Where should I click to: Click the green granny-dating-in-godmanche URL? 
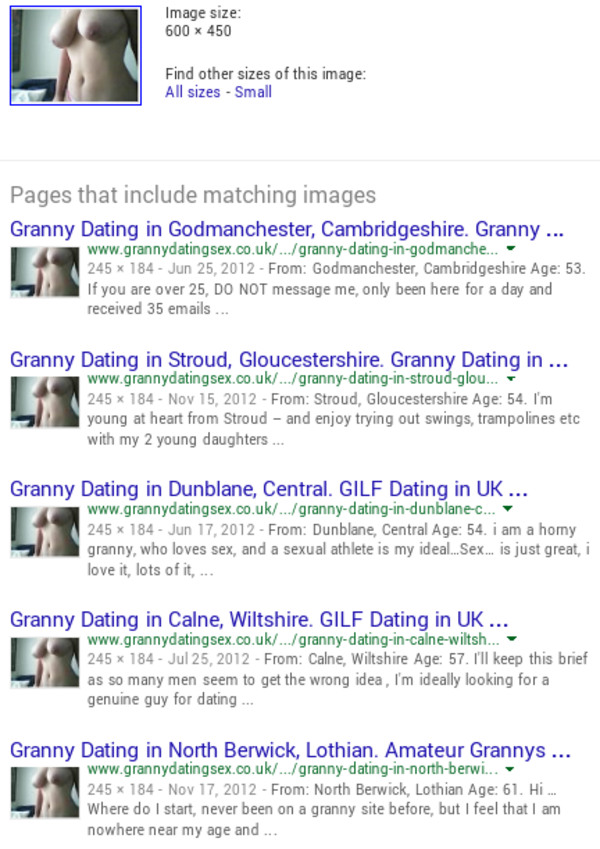pyautogui.click(x=292, y=249)
